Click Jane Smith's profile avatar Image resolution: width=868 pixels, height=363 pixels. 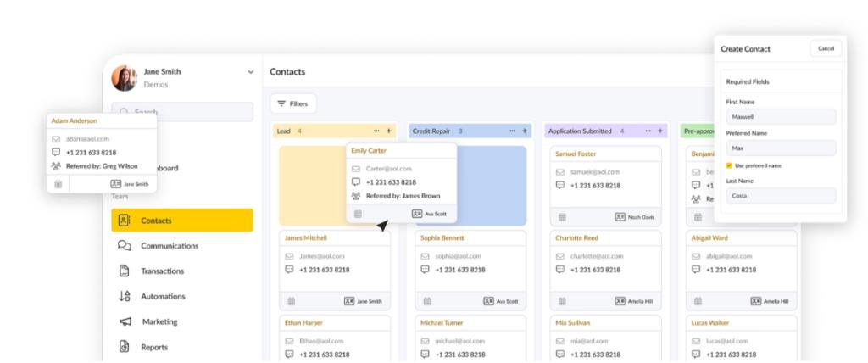pos(124,78)
